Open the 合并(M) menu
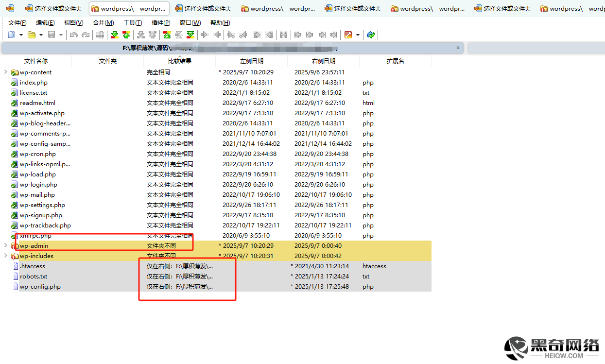Screen dimensions: 605x364 point(103,23)
